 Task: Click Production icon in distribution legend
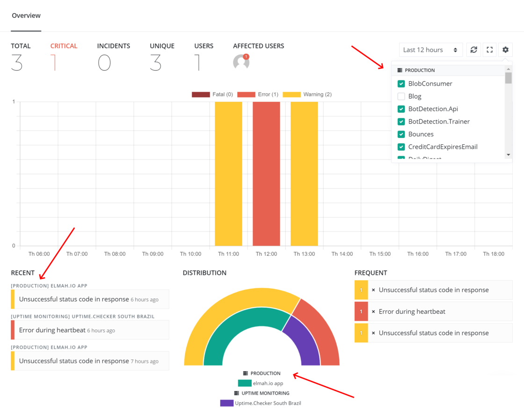(x=245, y=373)
